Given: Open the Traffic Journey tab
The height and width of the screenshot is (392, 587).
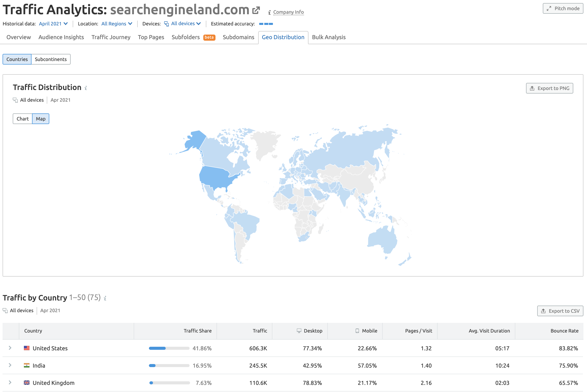Looking at the screenshot, I should click(x=111, y=37).
